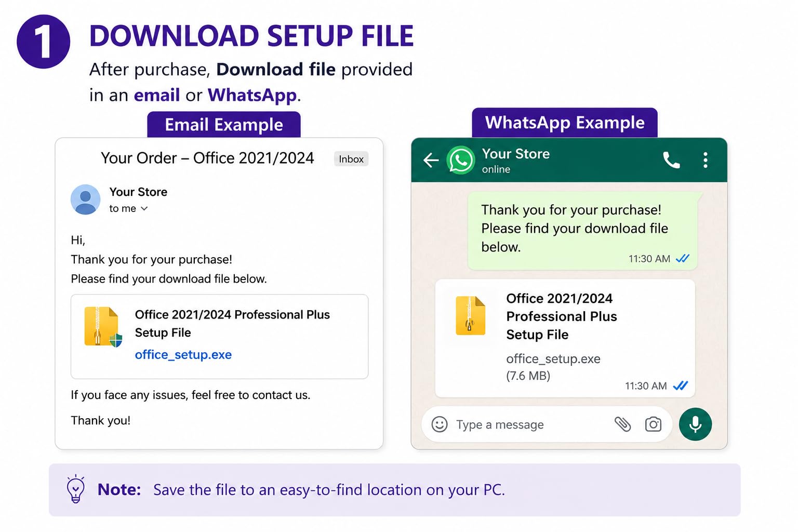
Task: Click the WhatsApp logo profile picture
Action: (461, 160)
